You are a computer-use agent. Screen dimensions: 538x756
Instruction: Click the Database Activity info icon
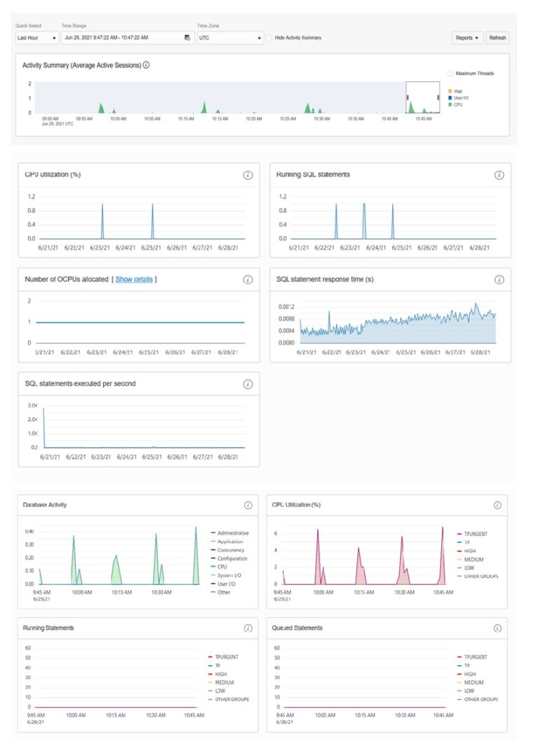click(248, 505)
